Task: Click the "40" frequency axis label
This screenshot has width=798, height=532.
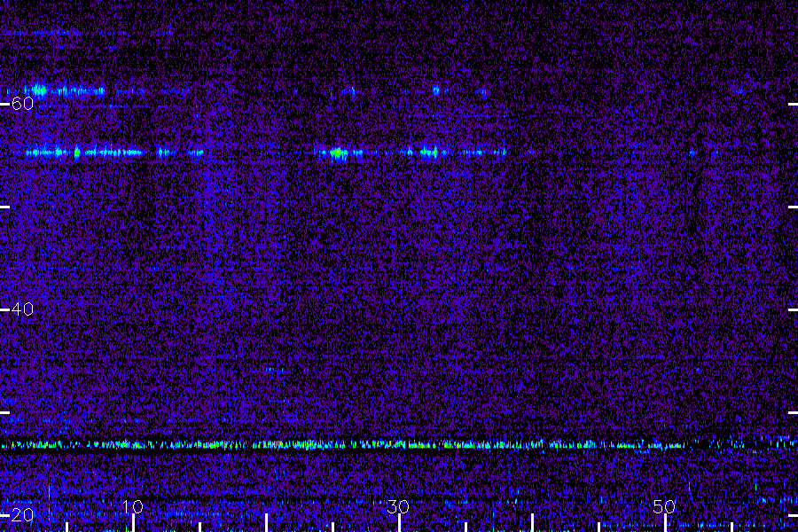Action: [22, 309]
